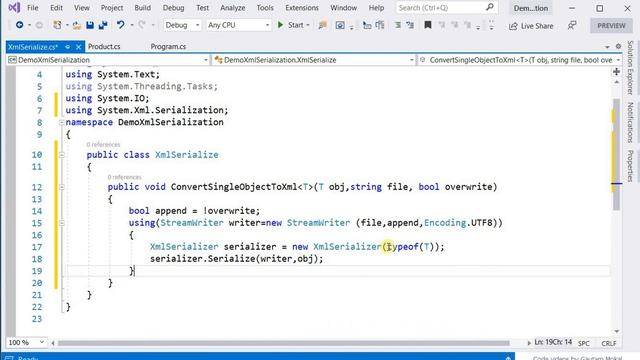Open the Debug menu
Screen dimensions: 640x360
pyautogui.click(x=173, y=8)
